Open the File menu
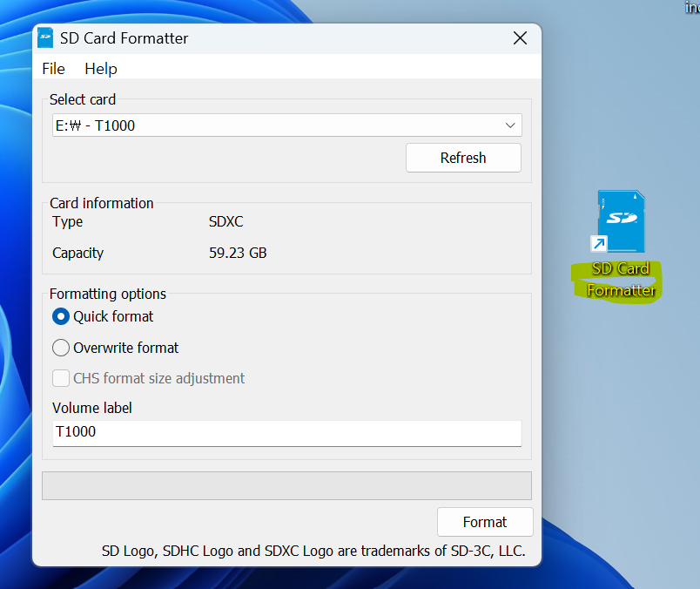The image size is (700, 589). click(53, 69)
